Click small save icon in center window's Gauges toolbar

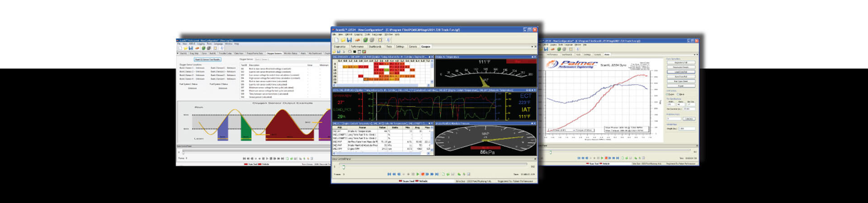pyautogui.click(x=339, y=51)
